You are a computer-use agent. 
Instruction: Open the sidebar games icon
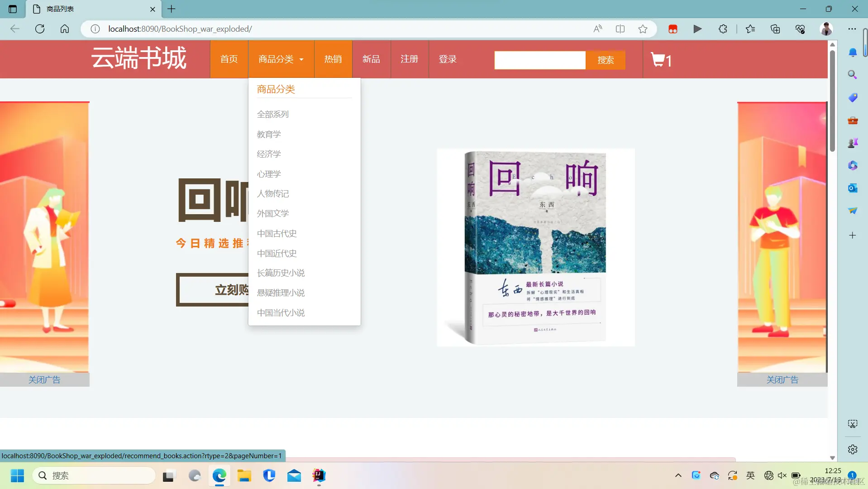853,143
